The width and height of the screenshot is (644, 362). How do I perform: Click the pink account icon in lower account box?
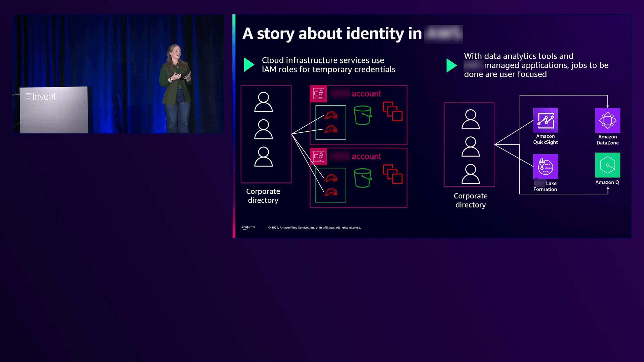click(x=318, y=156)
